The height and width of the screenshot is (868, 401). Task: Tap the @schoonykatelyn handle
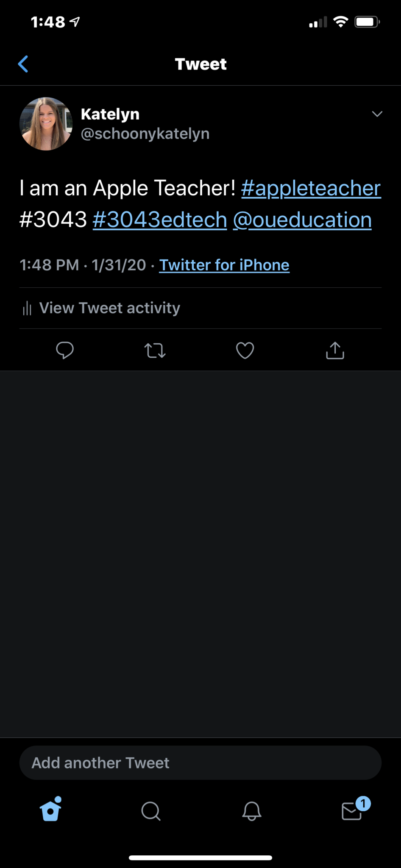pyautogui.click(x=145, y=134)
